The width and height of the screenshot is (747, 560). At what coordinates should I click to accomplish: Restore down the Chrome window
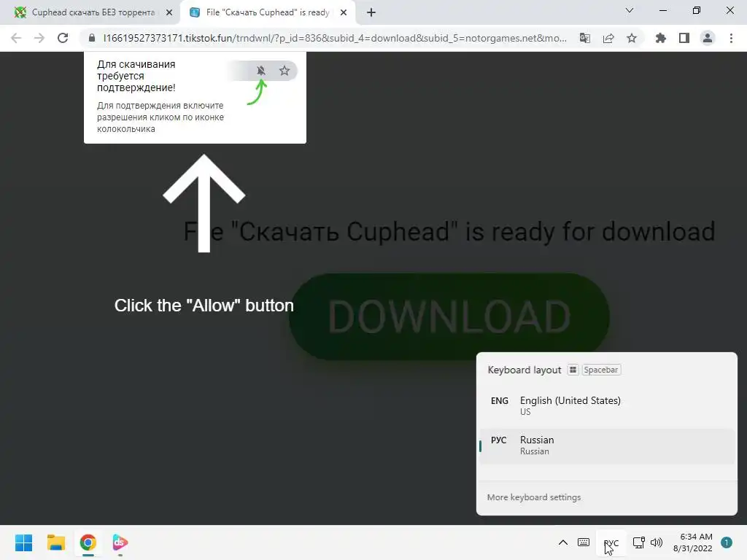pyautogui.click(x=697, y=10)
